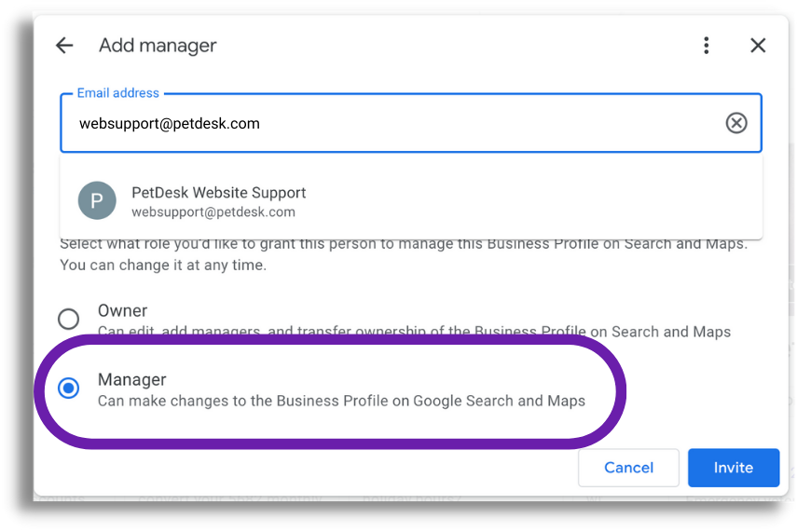
Task: Click the Owner role description text
Action: [x=414, y=332]
